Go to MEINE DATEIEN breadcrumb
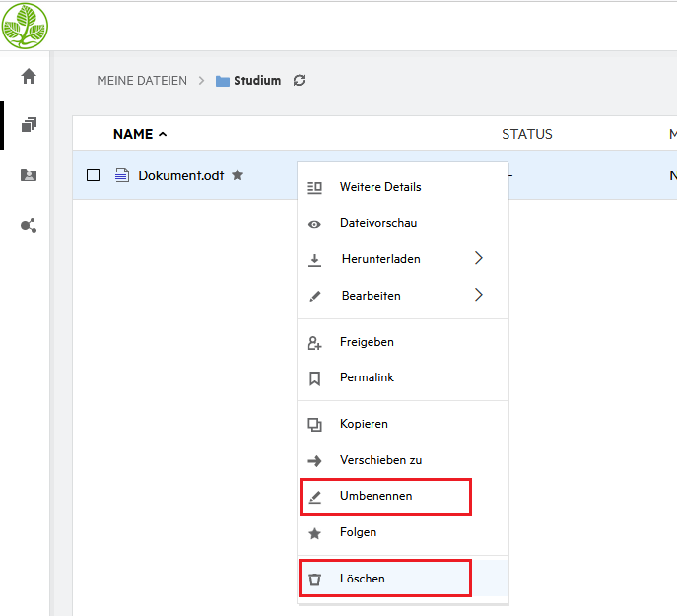Viewport: 677px width, 616px height. coord(142,81)
